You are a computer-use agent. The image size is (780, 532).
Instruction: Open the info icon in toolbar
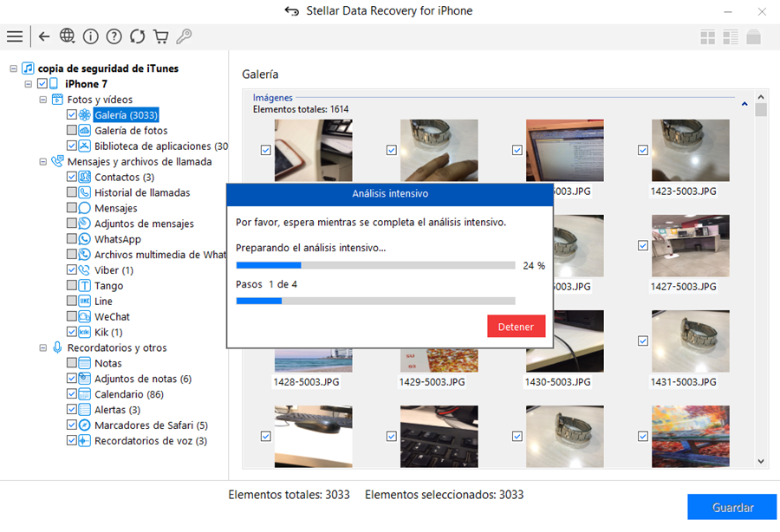click(x=91, y=36)
